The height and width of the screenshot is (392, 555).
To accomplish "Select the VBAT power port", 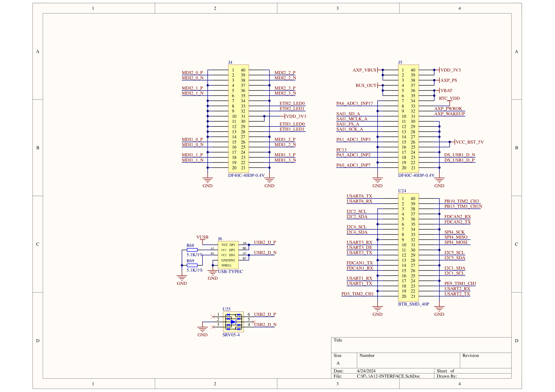I will [446, 91].
